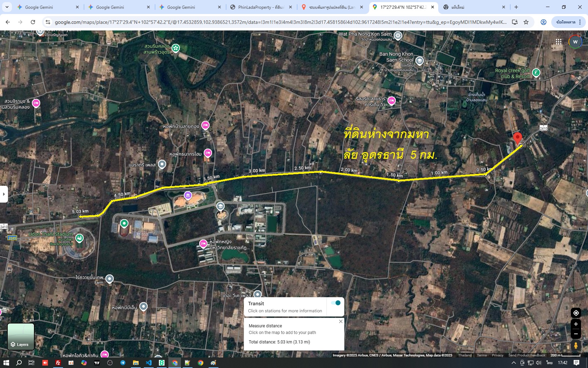Expand the collapsed side panel arrow
Image resolution: width=588 pixels, height=368 pixels.
[3, 194]
